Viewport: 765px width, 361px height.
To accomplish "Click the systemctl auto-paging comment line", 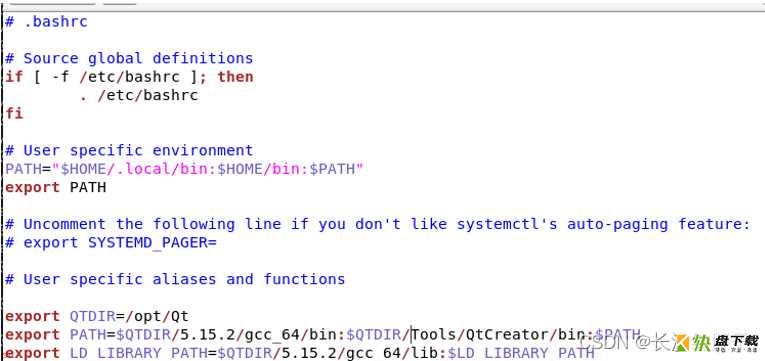I will coord(378,224).
